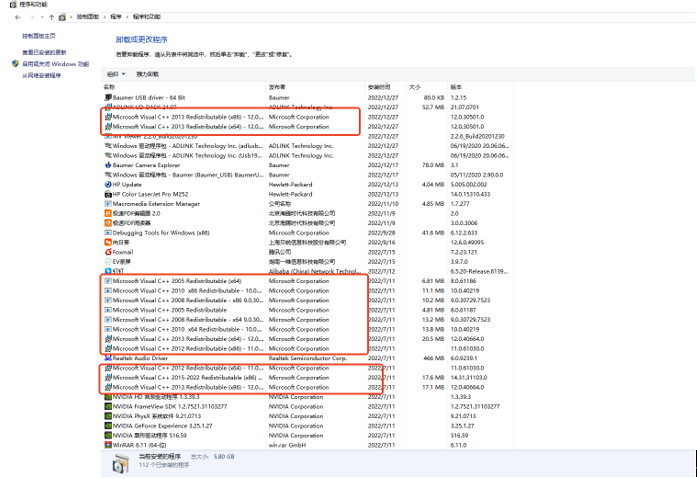Select the NVIDIA GeForce Experience icon
The image size is (697, 479).
[x=108, y=426]
